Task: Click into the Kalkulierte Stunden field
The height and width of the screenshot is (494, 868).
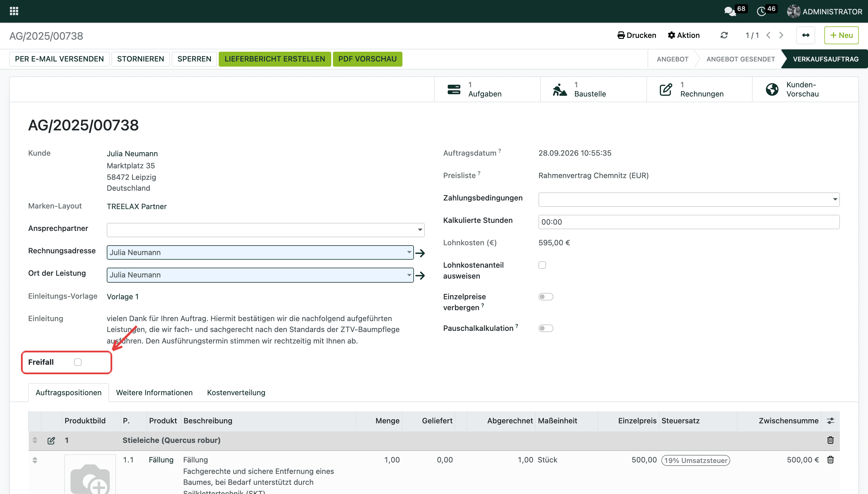Action: click(689, 222)
